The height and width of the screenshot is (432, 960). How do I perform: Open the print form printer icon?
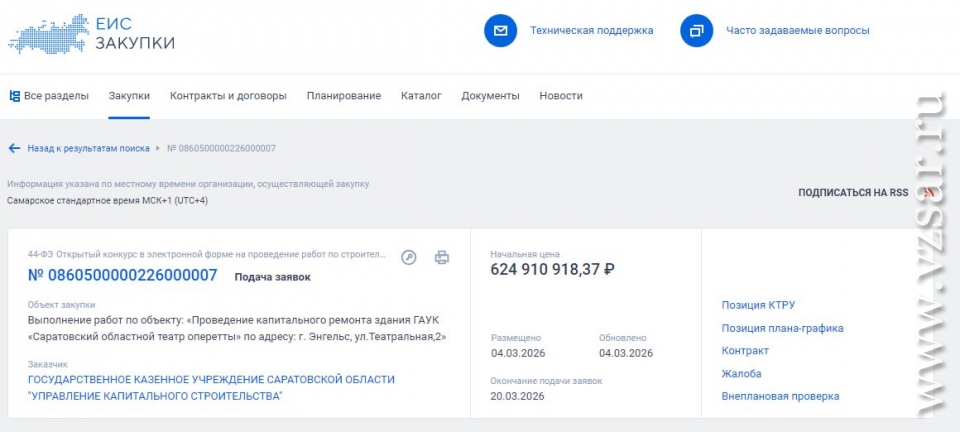click(x=442, y=257)
